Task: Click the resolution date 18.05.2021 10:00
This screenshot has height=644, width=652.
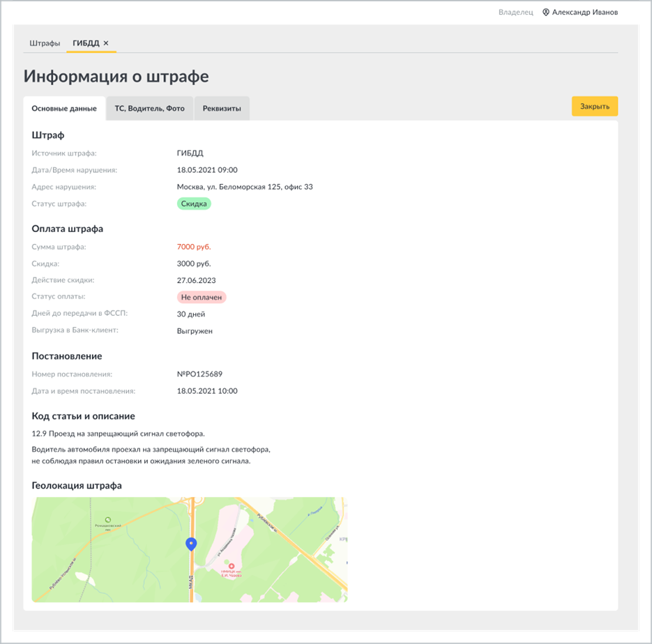Action: [207, 391]
